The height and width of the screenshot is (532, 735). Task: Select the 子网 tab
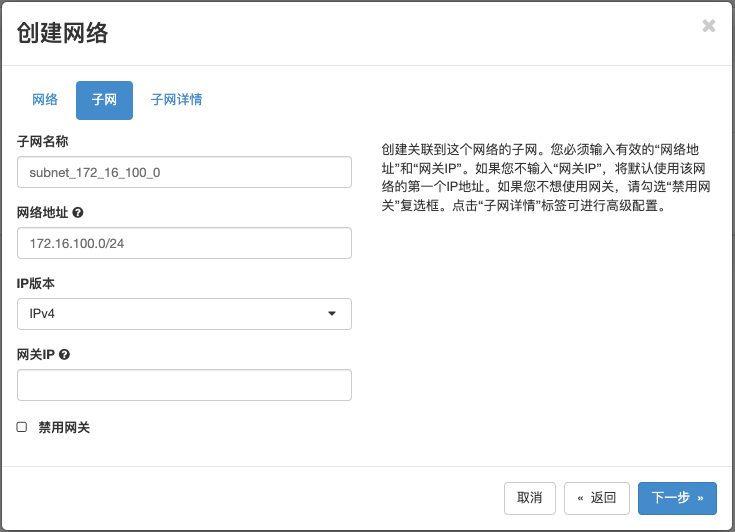coord(104,100)
